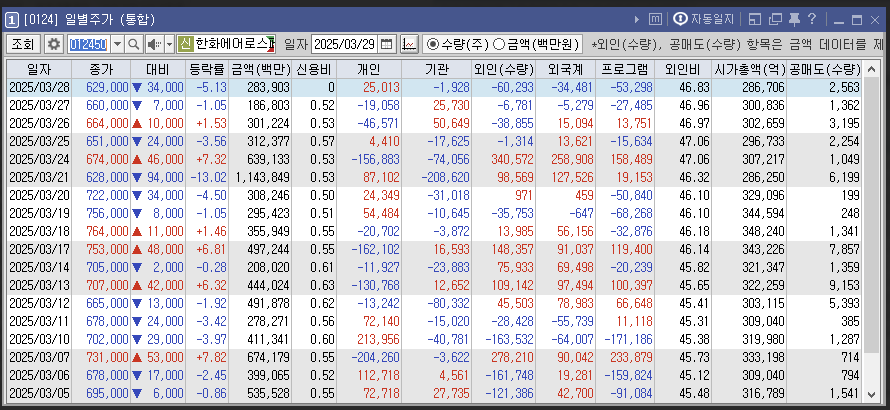890x410 pixels.
Task: Click the 금액(백만) column header
Action: (261, 70)
